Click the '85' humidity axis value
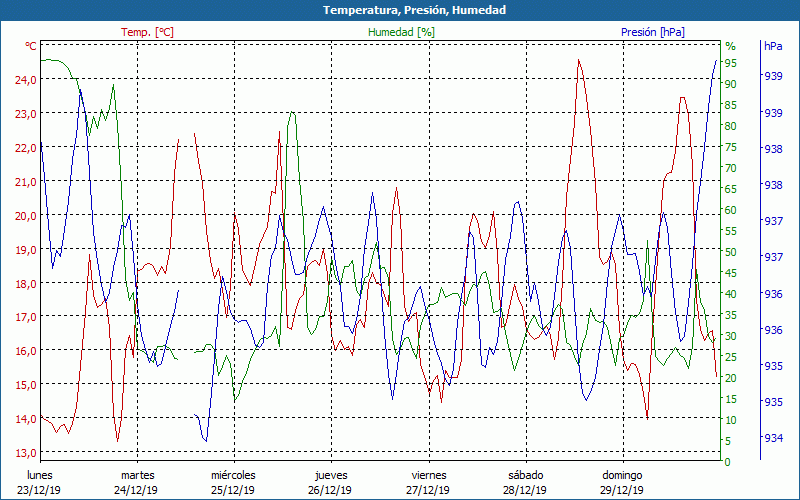This screenshot has width=800, height=500. pyautogui.click(x=731, y=105)
